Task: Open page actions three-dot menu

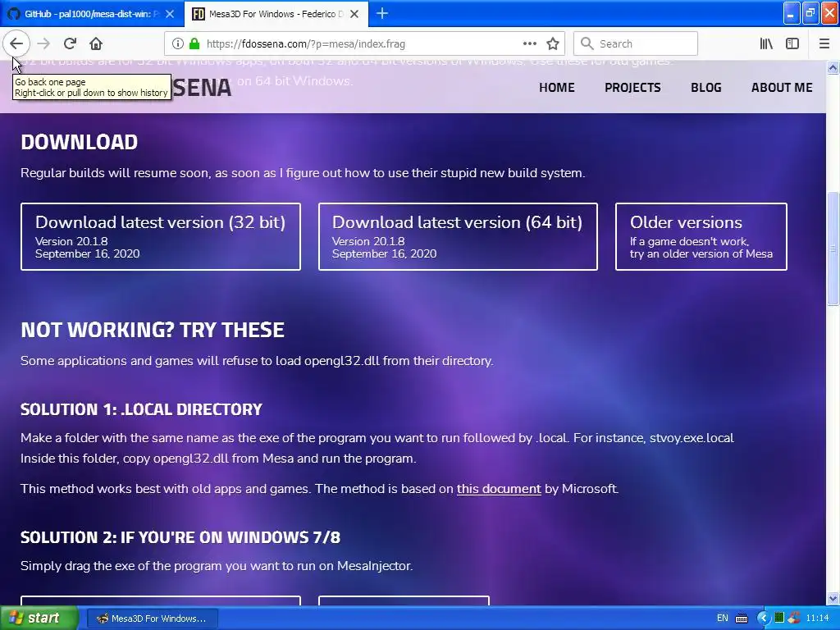Action: pyautogui.click(x=529, y=43)
